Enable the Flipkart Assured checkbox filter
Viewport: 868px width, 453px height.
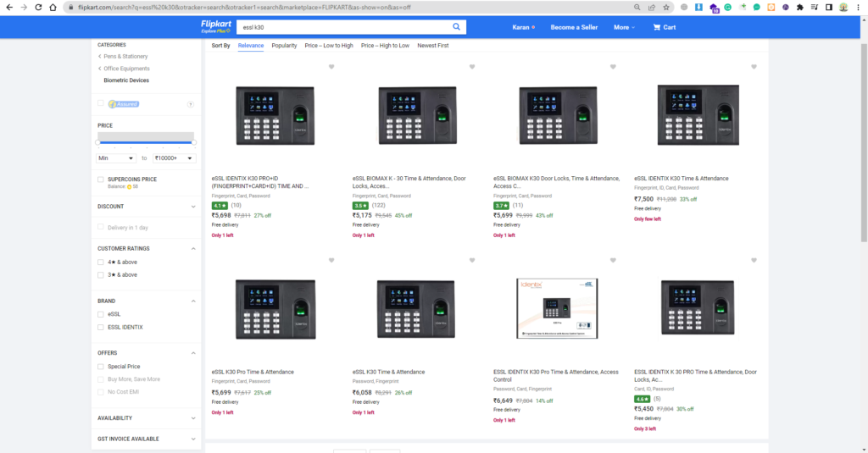coord(101,103)
